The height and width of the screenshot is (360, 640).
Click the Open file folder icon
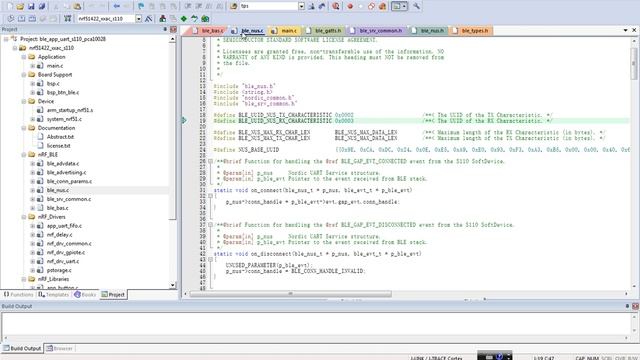tap(20, 6)
